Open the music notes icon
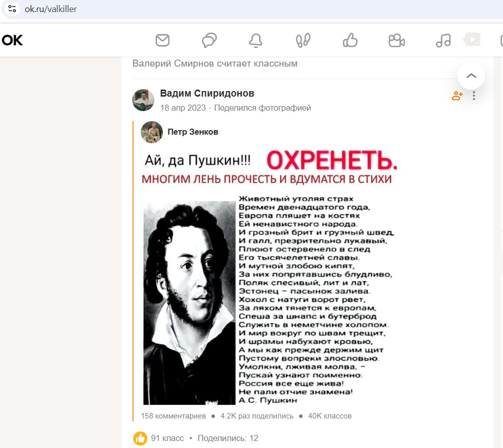Viewport: 503px width, 448px height. pos(443,41)
